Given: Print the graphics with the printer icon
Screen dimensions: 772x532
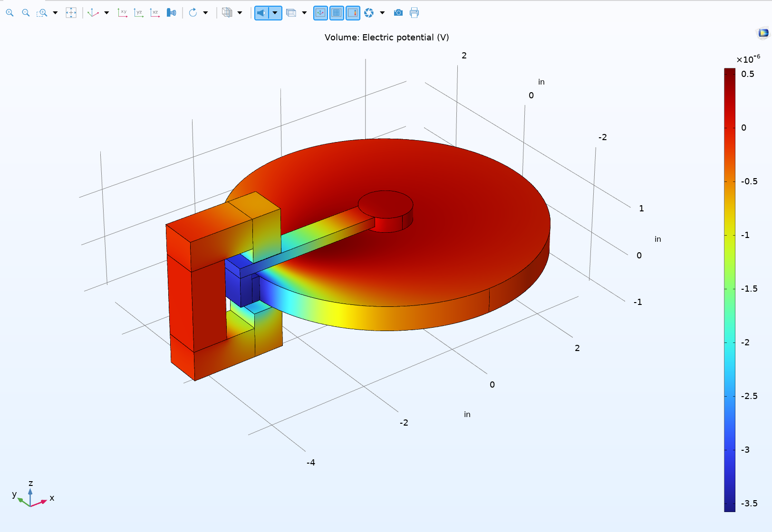Looking at the screenshot, I should 415,13.
